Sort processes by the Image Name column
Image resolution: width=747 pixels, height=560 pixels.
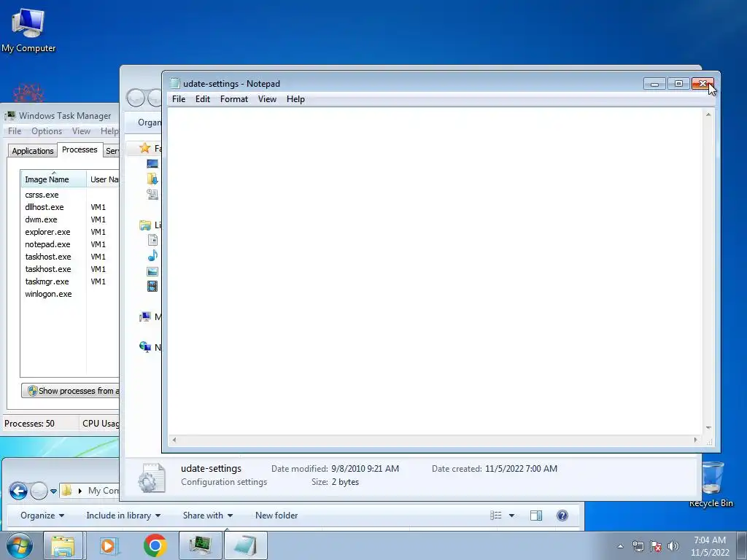coord(53,179)
